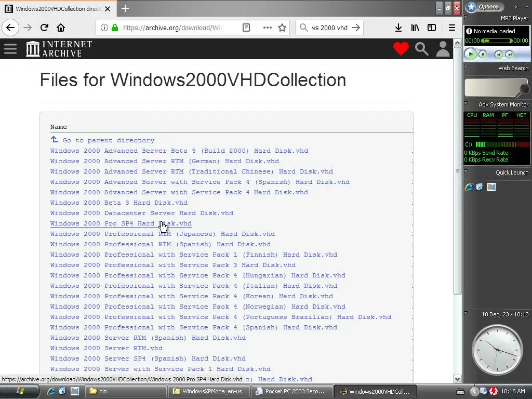Select the Windows2000VHDCollection browser tab
Screen dimensions: 532x399
58,9
